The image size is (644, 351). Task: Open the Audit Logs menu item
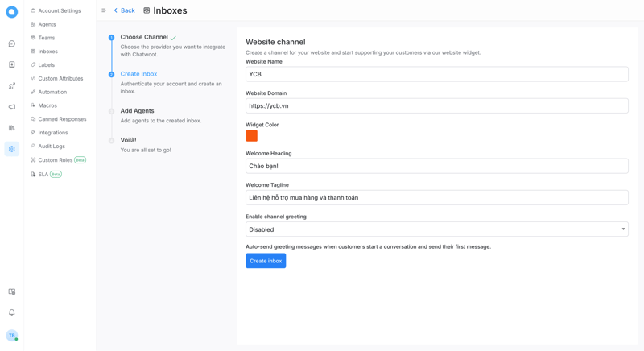pyautogui.click(x=52, y=147)
